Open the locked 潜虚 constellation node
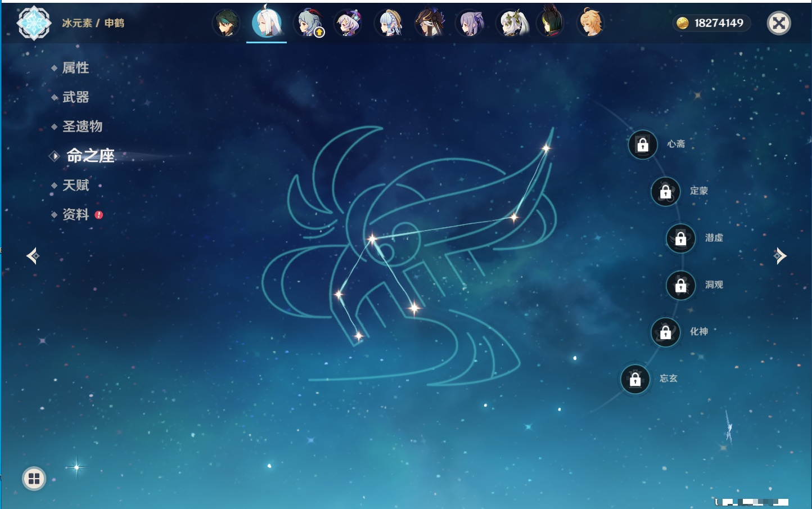This screenshot has height=509, width=812. click(x=681, y=238)
